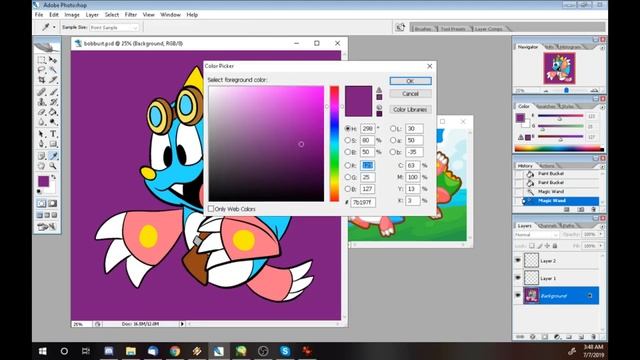640x360 pixels.
Task: Select the History Brush tool
Action: point(53,102)
